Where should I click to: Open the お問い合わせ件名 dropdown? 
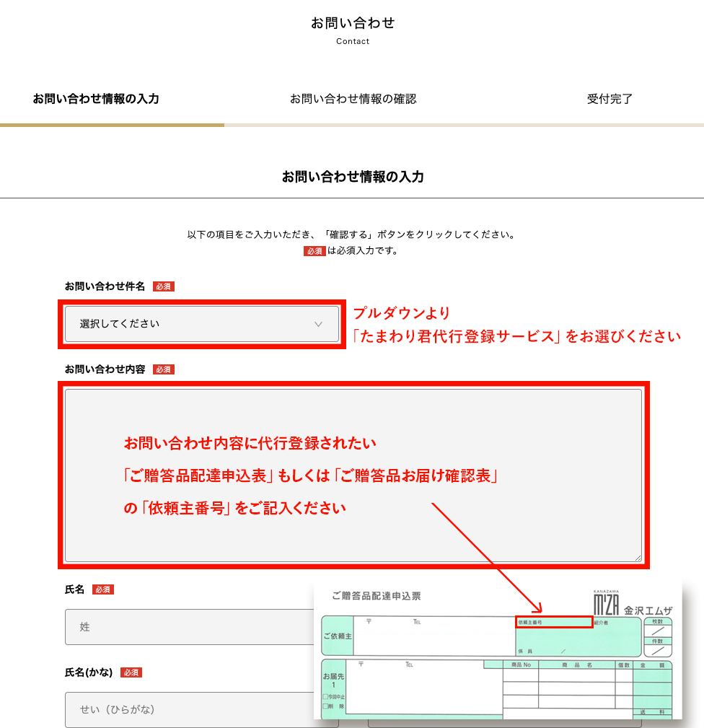[x=202, y=324]
